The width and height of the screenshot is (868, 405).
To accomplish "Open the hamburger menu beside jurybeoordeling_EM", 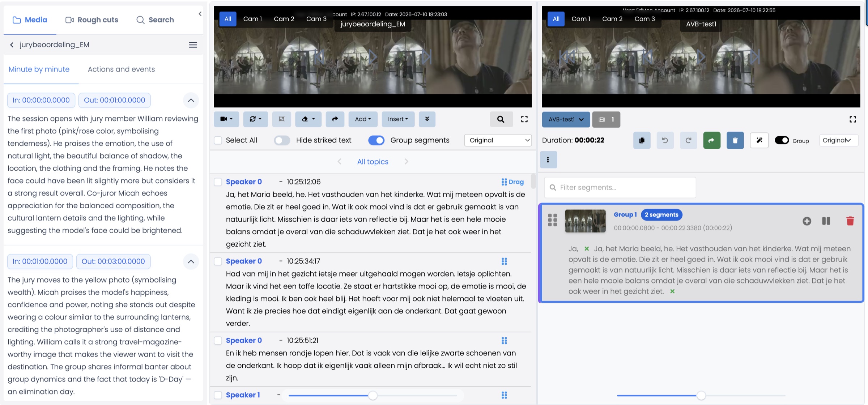I will click(x=193, y=45).
